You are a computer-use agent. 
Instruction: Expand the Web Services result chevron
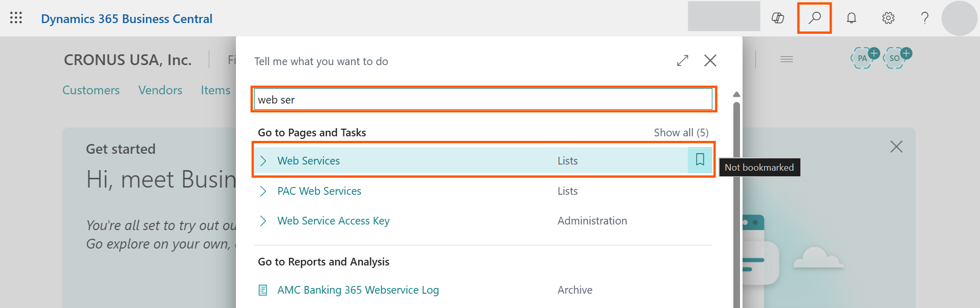pyautogui.click(x=263, y=161)
